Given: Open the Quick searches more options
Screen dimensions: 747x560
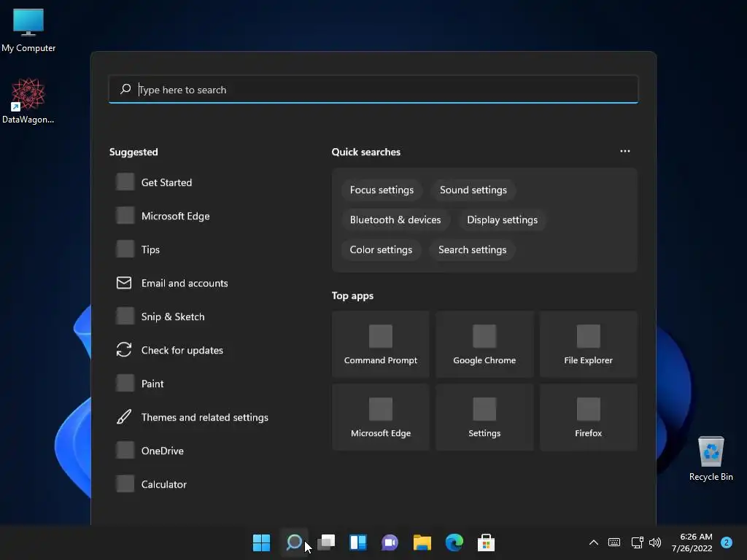Looking at the screenshot, I should tap(625, 151).
